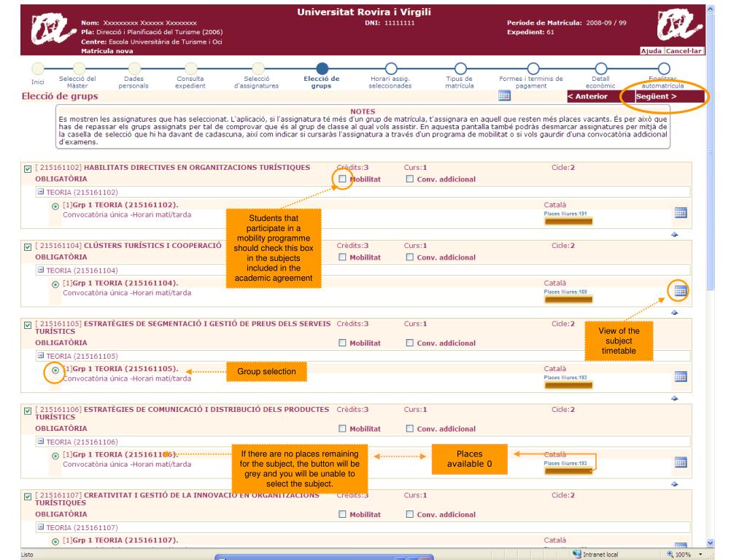Go to Detall econòmic step

(601, 69)
